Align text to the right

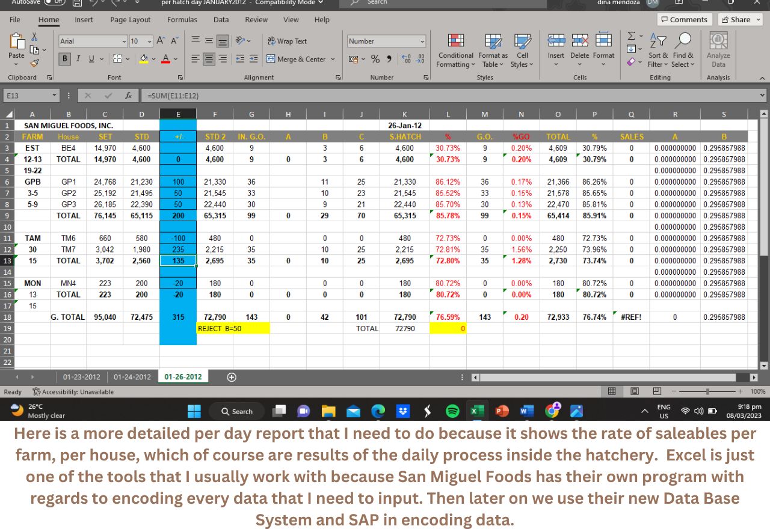(223, 59)
